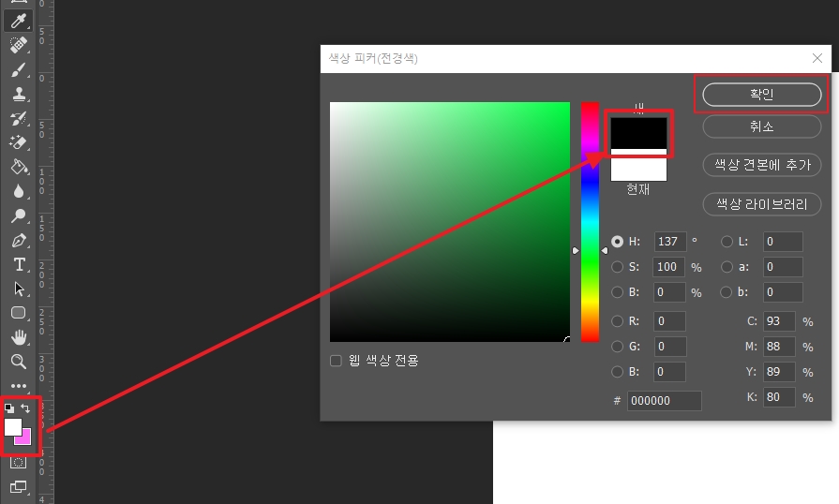Open the Edit Toolbar three-dots menu
The height and width of the screenshot is (504, 839).
19,385
